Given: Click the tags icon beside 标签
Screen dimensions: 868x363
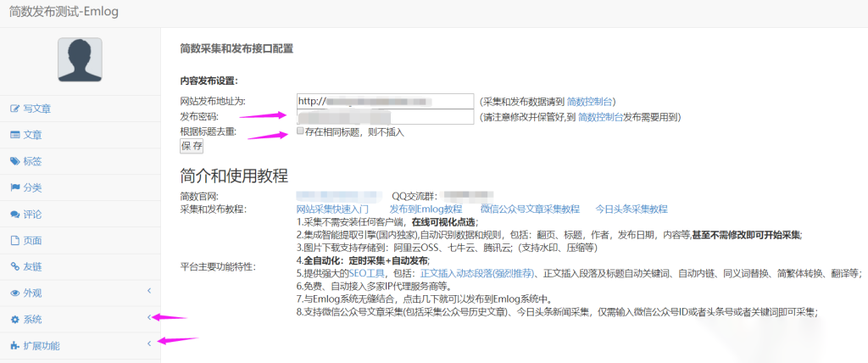Looking at the screenshot, I should pyautogui.click(x=15, y=161).
